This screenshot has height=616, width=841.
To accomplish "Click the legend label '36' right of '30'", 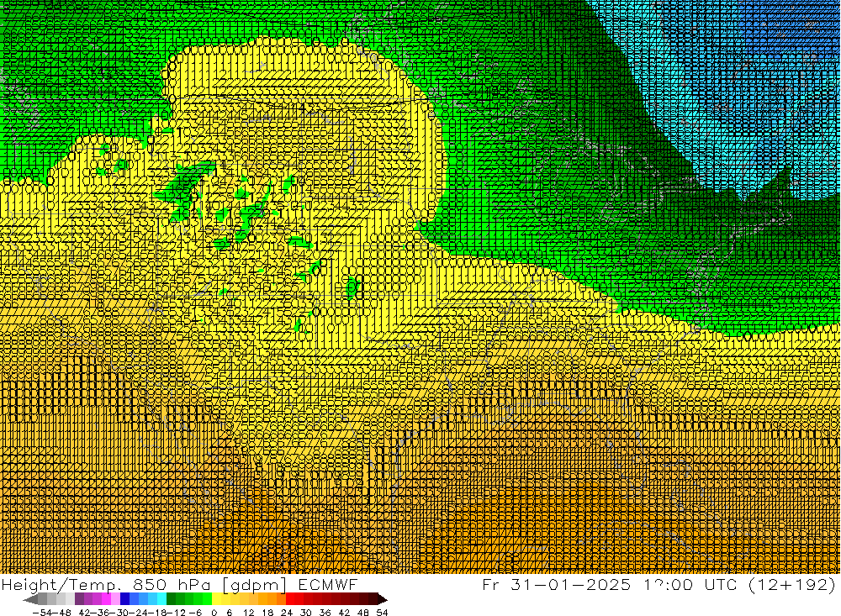I will point(325,613).
